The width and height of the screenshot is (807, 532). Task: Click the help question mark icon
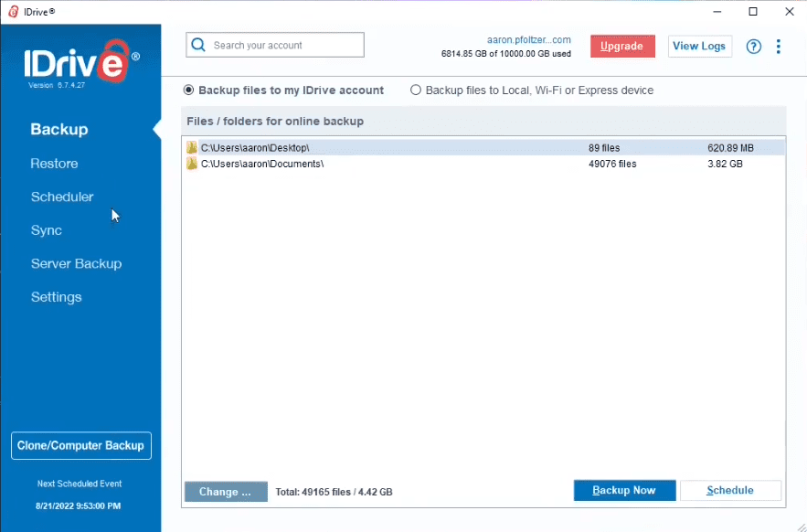[753, 47]
